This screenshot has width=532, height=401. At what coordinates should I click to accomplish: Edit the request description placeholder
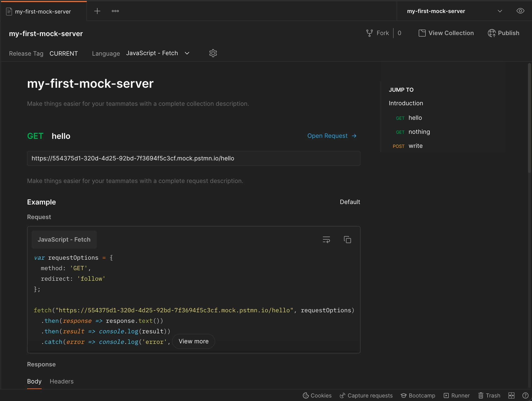pyautogui.click(x=135, y=181)
